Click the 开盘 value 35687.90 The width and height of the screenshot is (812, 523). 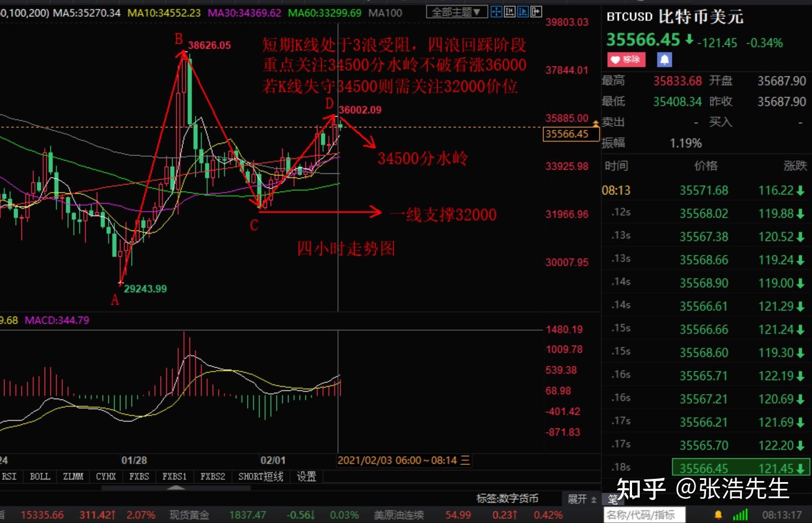(x=782, y=81)
